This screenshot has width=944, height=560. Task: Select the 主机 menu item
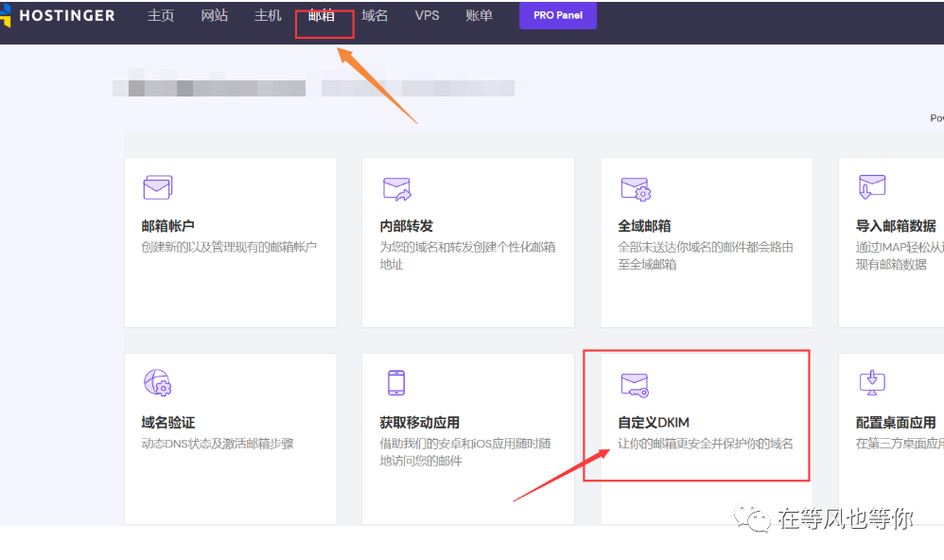(268, 15)
